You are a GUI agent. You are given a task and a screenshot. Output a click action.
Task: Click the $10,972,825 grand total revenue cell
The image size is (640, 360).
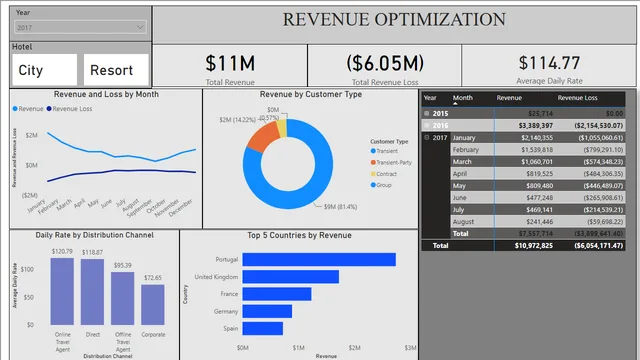533,246
